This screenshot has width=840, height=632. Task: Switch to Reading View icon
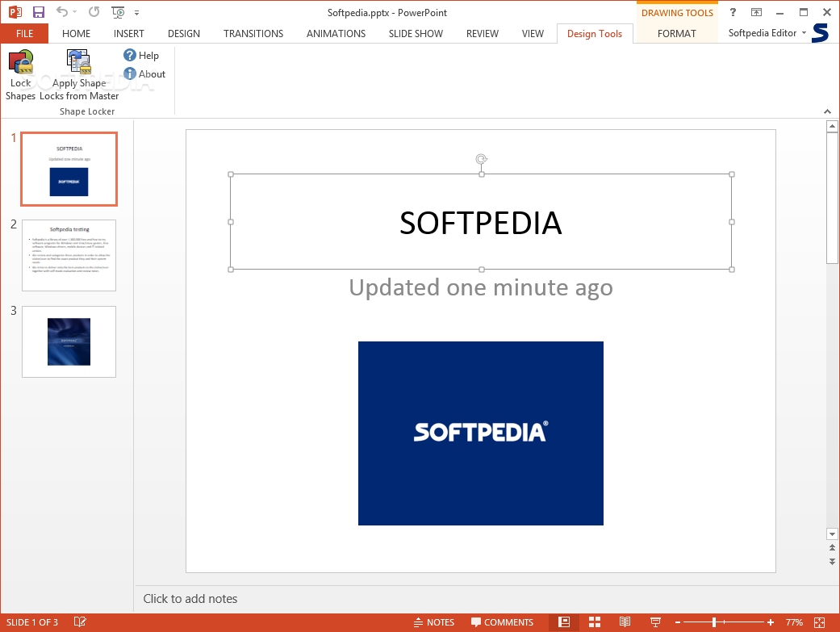(625, 622)
